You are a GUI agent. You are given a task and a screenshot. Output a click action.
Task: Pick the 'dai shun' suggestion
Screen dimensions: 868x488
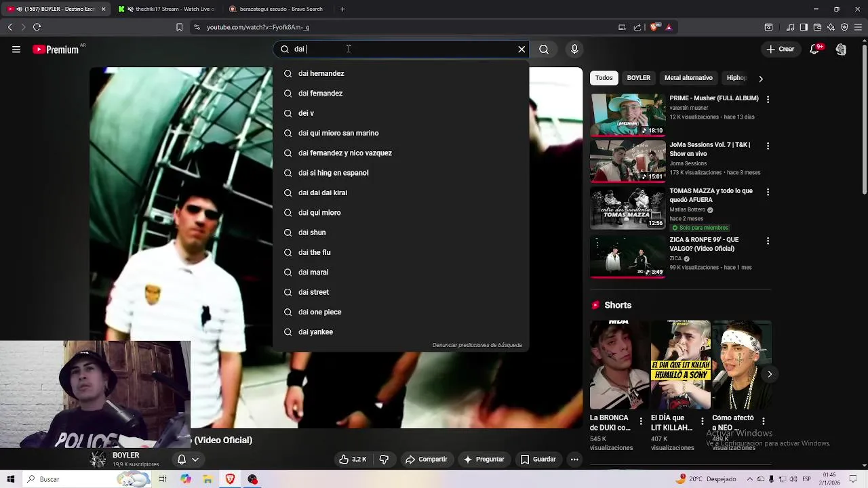pos(401,232)
